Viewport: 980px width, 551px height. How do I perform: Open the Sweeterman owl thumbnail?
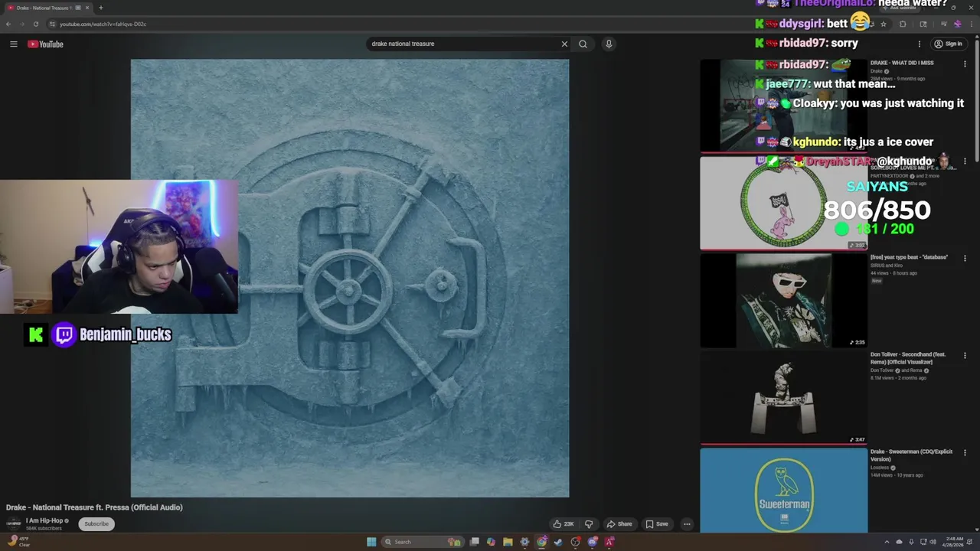(x=783, y=490)
